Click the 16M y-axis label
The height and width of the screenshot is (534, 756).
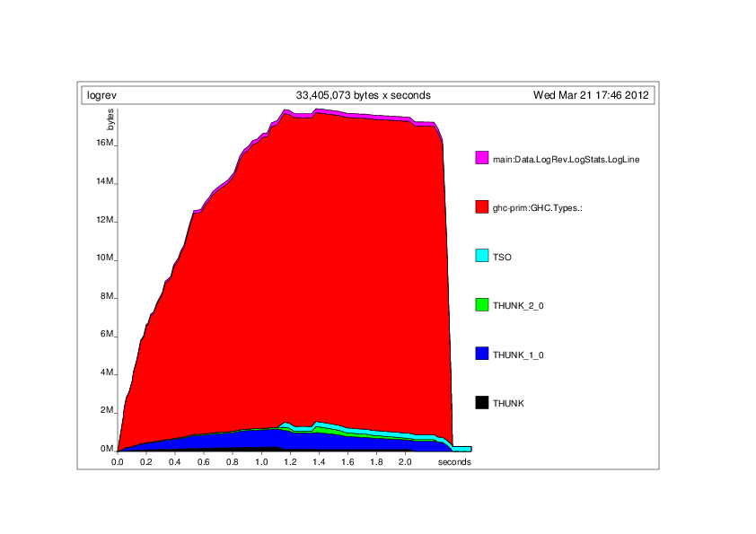(x=105, y=143)
